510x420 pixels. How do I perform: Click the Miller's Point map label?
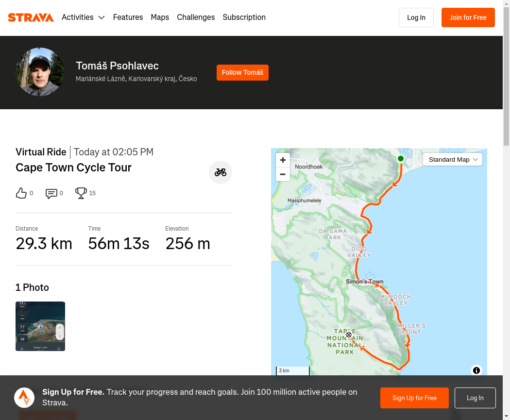[411, 329]
